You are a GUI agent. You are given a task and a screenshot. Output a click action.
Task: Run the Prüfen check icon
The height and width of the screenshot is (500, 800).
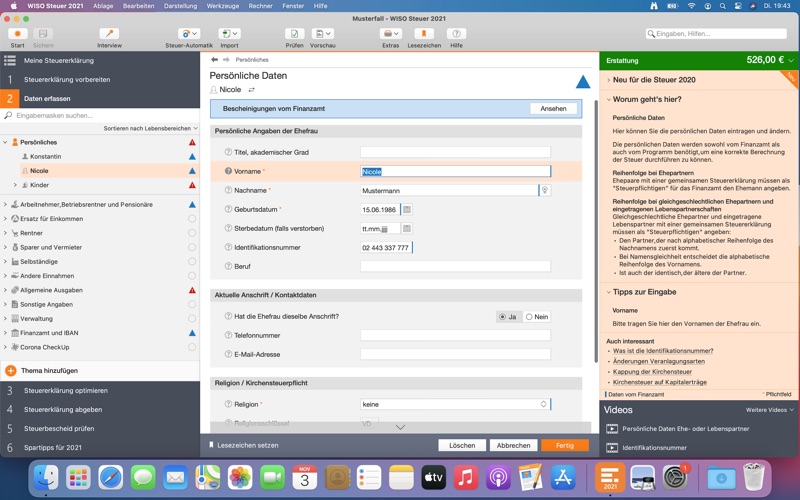(294, 34)
